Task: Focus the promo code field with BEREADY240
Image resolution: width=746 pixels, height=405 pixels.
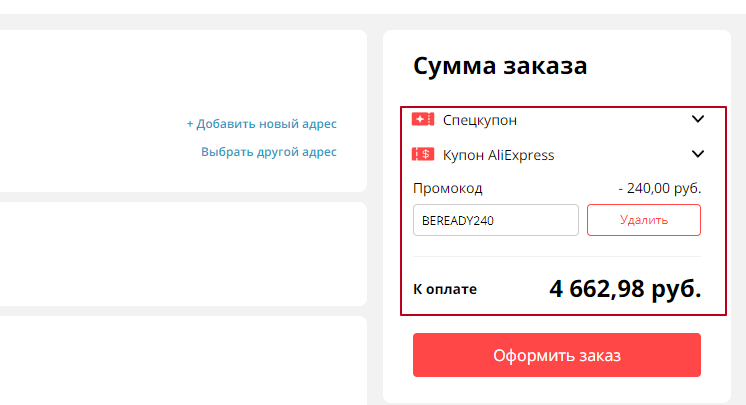Action: pyautogui.click(x=495, y=220)
